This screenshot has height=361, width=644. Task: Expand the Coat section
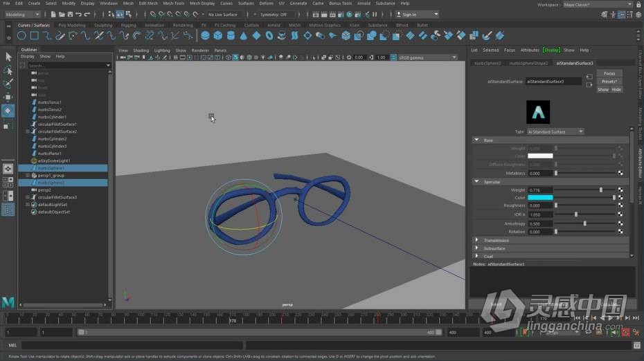pyautogui.click(x=477, y=256)
